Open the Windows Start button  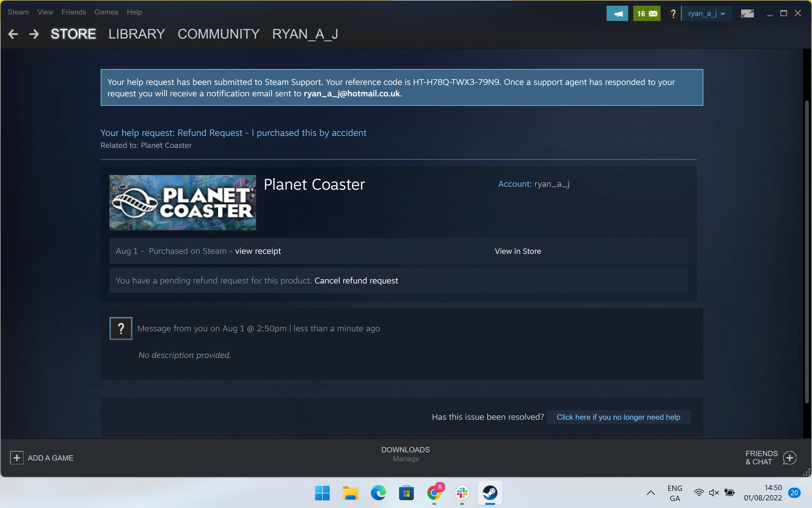(322, 493)
